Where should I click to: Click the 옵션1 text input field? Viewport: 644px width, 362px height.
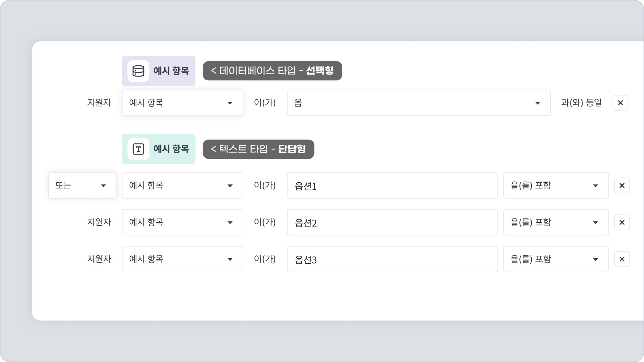tap(392, 185)
